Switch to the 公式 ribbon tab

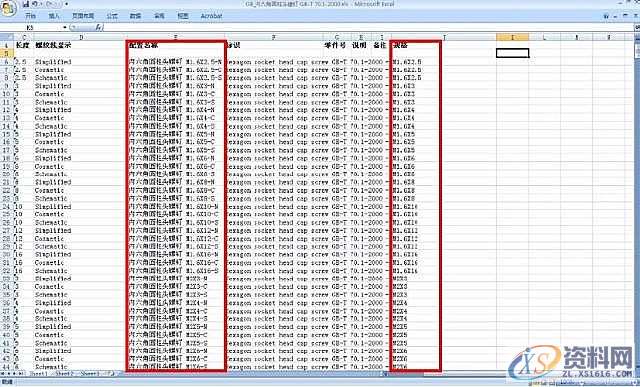112,16
